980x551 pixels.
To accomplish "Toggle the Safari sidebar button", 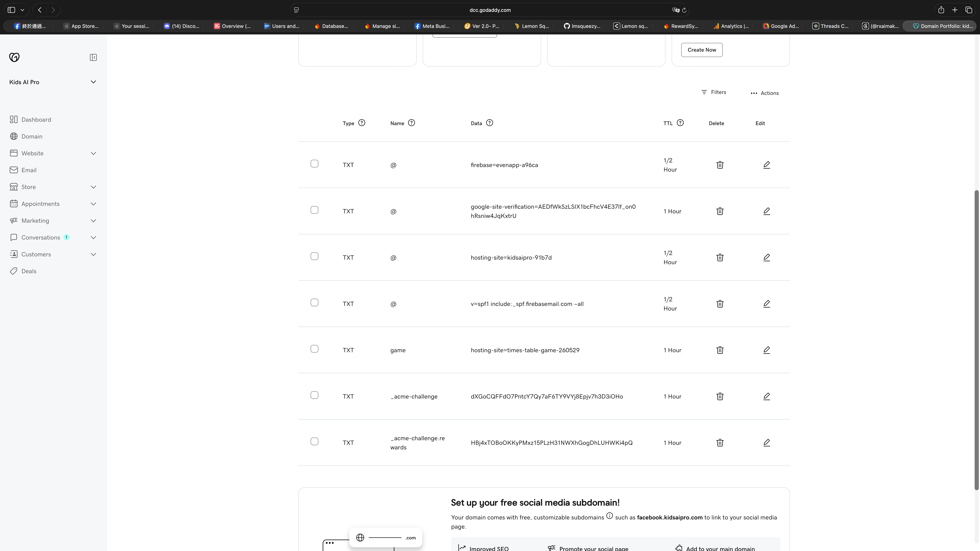I will (11, 10).
